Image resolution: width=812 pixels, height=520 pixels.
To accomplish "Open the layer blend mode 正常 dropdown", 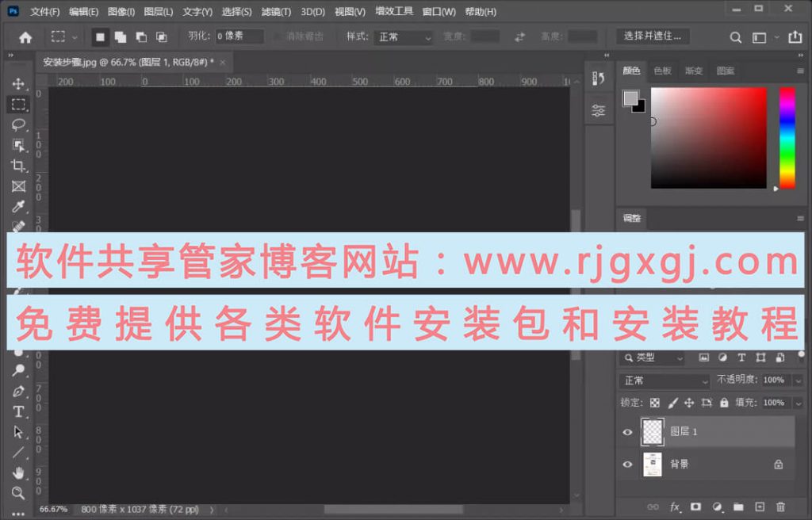I will point(664,380).
